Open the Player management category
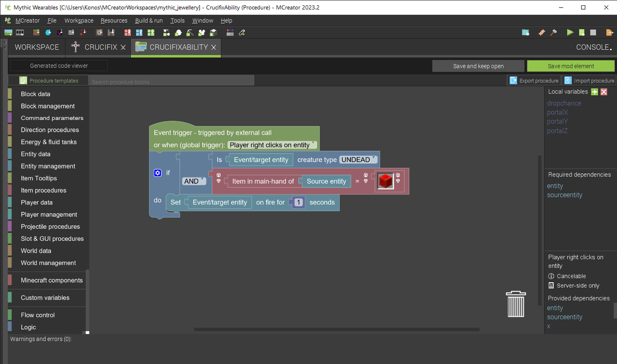Screen dimensions: 617x364 coord(49,214)
